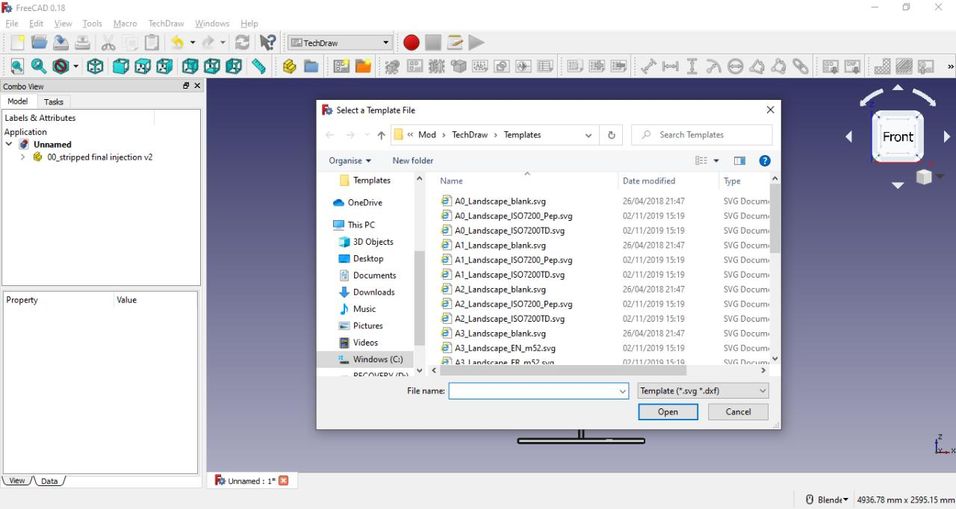This screenshot has height=509, width=956.
Task: Open the File name history dropdown arrow
Action: pos(622,391)
